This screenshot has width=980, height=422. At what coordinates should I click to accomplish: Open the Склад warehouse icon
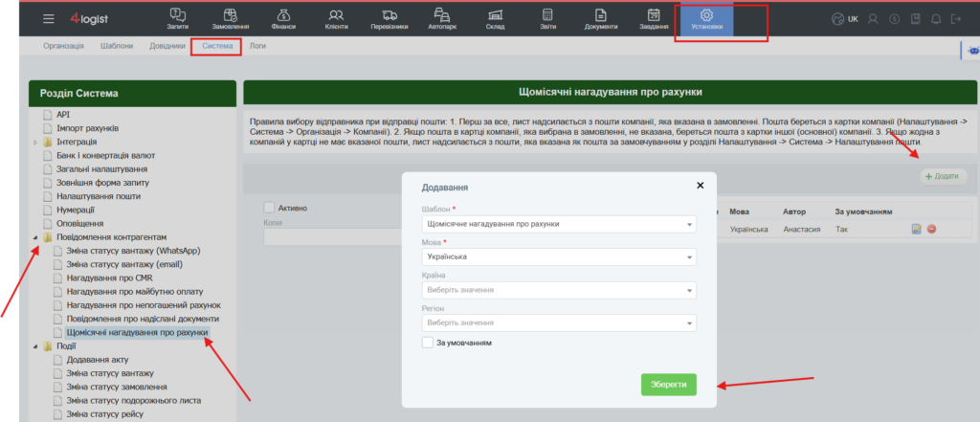tap(495, 14)
